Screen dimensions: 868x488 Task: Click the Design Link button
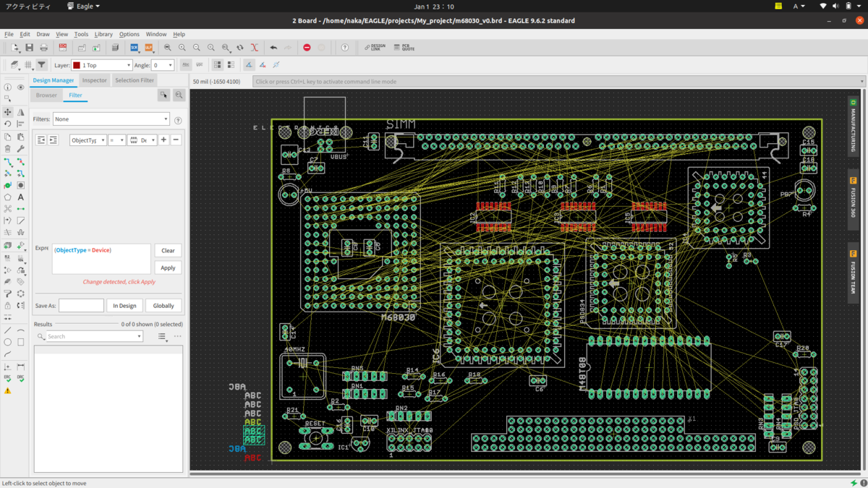pos(375,48)
